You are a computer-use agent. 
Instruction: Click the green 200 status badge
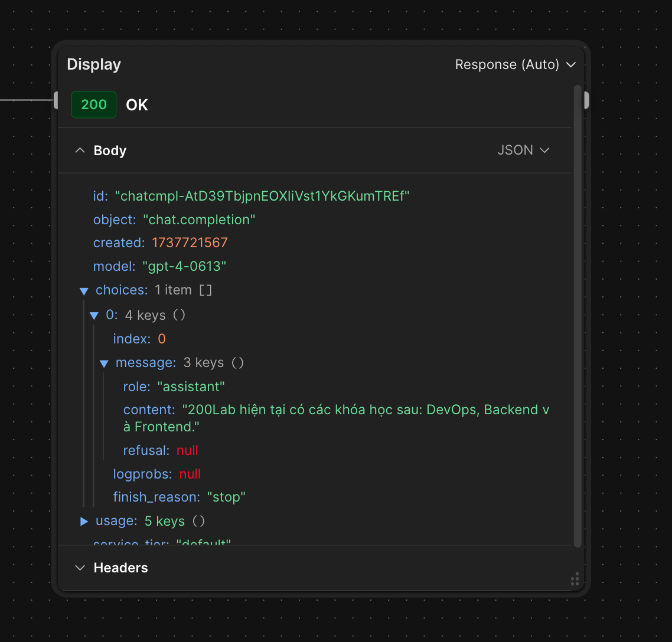click(94, 104)
